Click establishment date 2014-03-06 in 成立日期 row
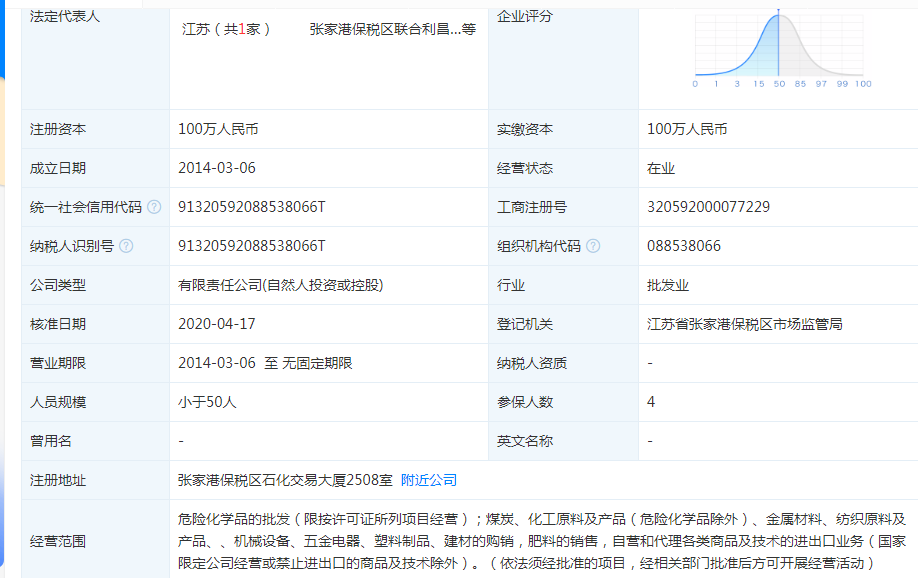 click(217, 168)
